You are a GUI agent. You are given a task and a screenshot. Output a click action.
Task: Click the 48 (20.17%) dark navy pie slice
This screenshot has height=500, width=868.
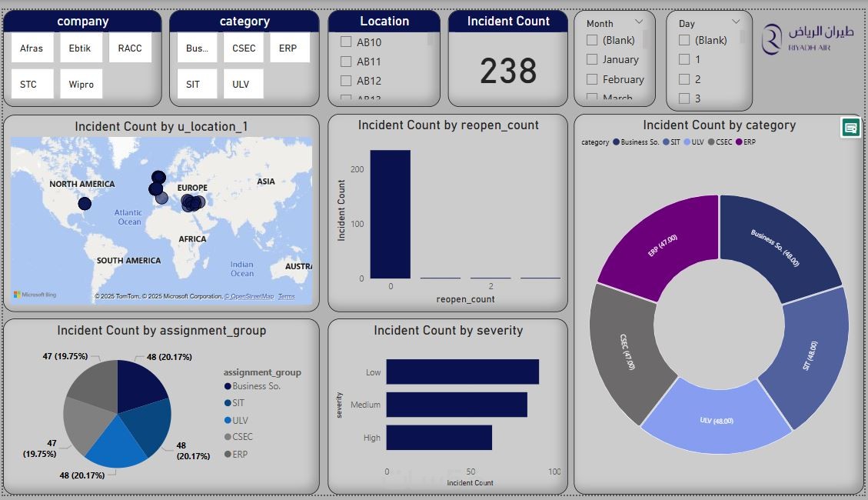[x=138, y=385]
